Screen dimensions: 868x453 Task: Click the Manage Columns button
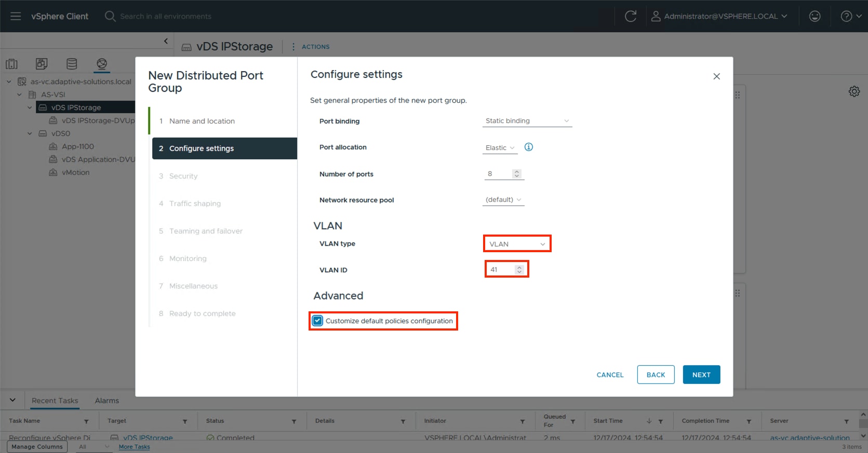coord(37,447)
